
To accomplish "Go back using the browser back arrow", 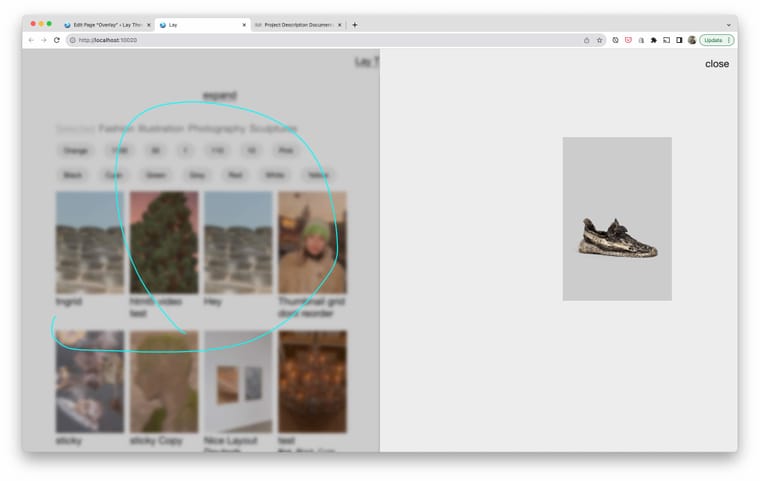I will (31, 40).
